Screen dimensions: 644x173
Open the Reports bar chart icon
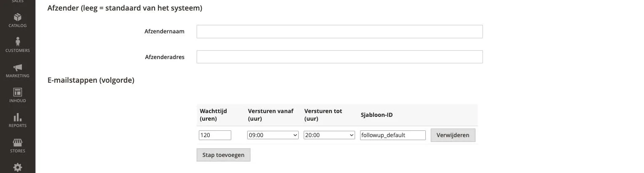point(18,117)
